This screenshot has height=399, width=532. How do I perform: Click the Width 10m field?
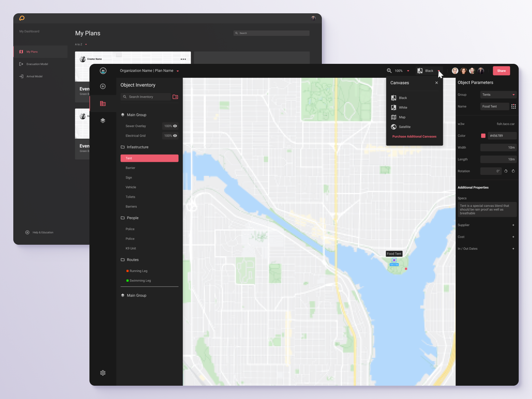tap(498, 148)
